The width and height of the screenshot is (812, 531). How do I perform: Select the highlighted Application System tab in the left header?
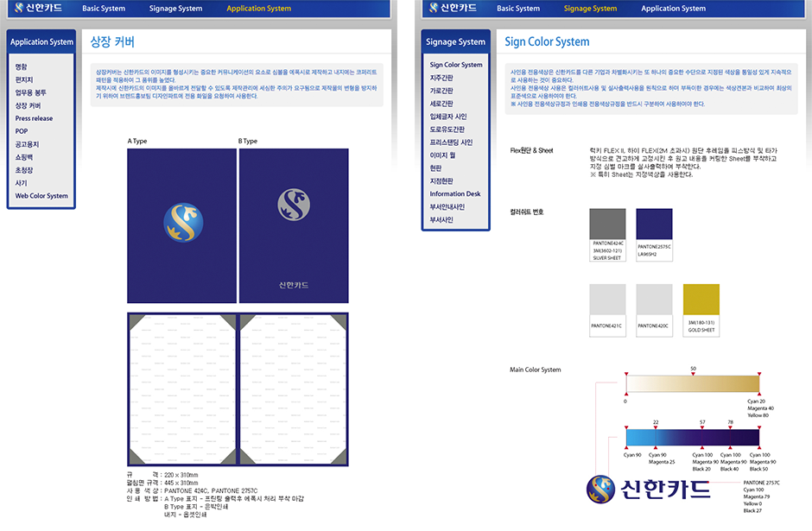coord(259,9)
